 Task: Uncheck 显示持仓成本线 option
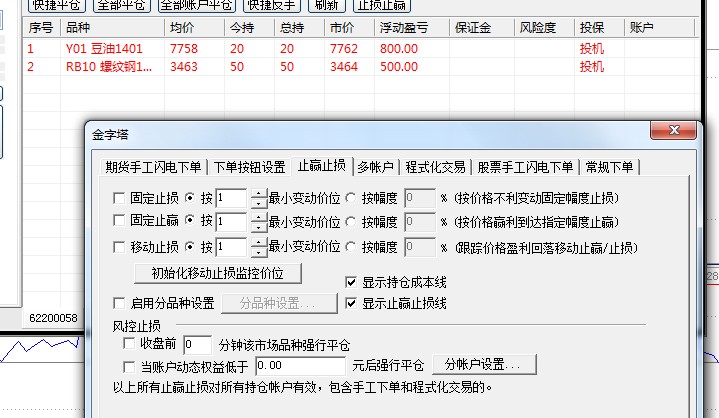(x=351, y=283)
